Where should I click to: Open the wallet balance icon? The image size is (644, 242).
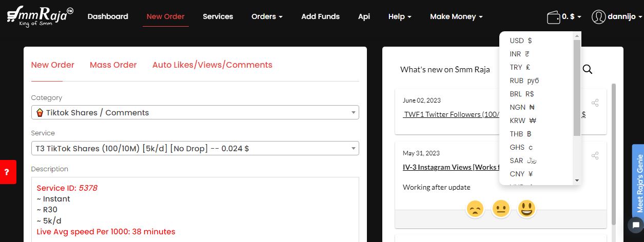(x=553, y=17)
